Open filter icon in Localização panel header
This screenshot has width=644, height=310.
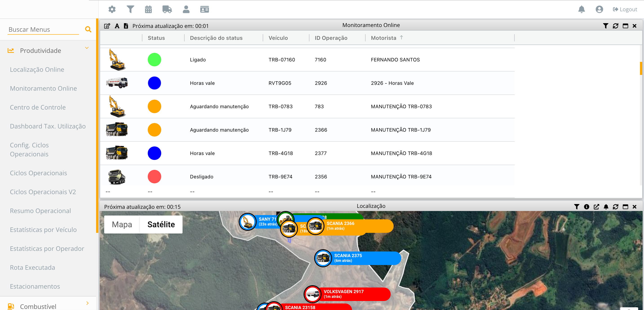(x=576, y=207)
